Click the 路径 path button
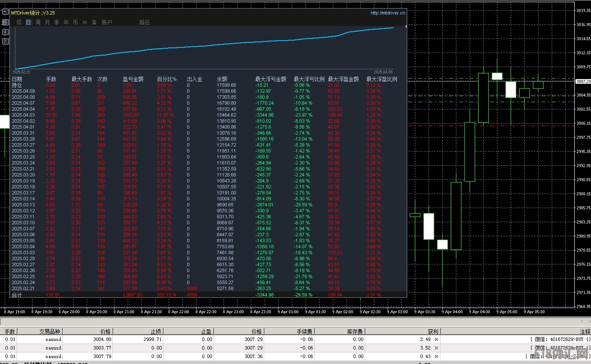The height and width of the screenshot is (364, 591). tap(144, 22)
